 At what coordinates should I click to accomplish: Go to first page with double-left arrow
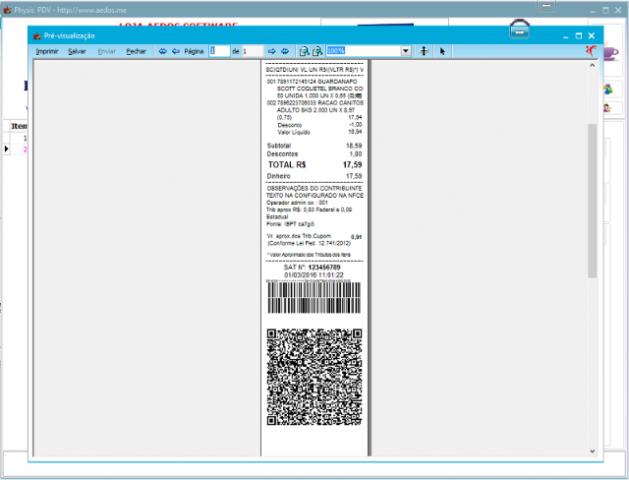[x=162, y=51]
